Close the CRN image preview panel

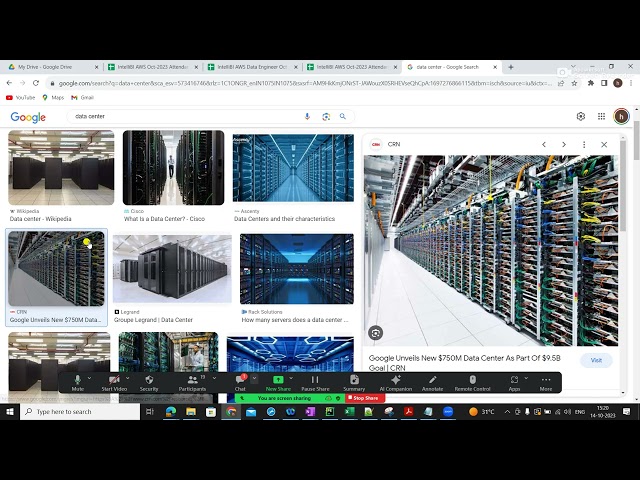click(x=604, y=144)
